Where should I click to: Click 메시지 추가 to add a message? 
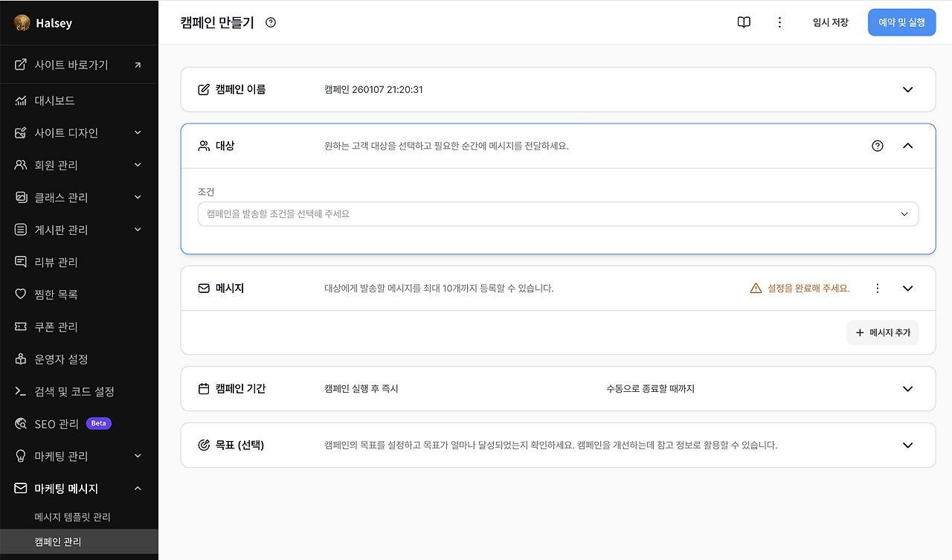tap(882, 332)
